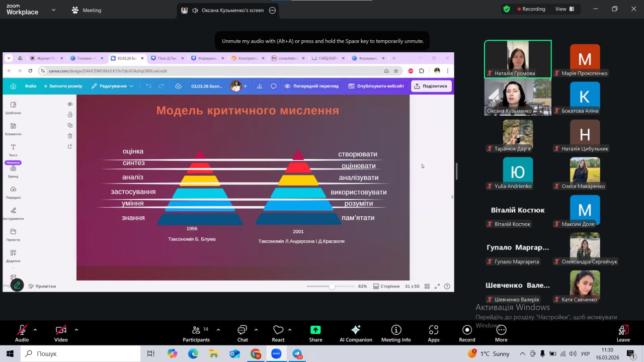Click the React icon
Screen dimensions: 644x362
pos(278,333)
